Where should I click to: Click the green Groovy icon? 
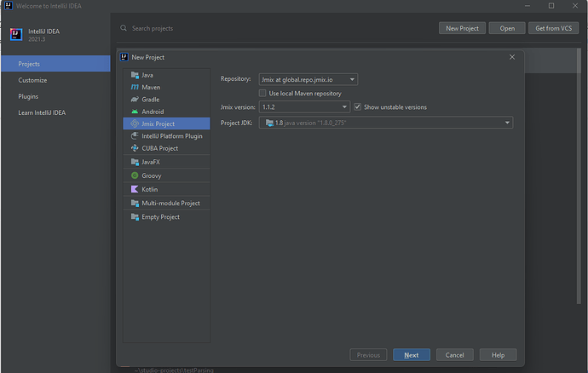tap(135, 175)
